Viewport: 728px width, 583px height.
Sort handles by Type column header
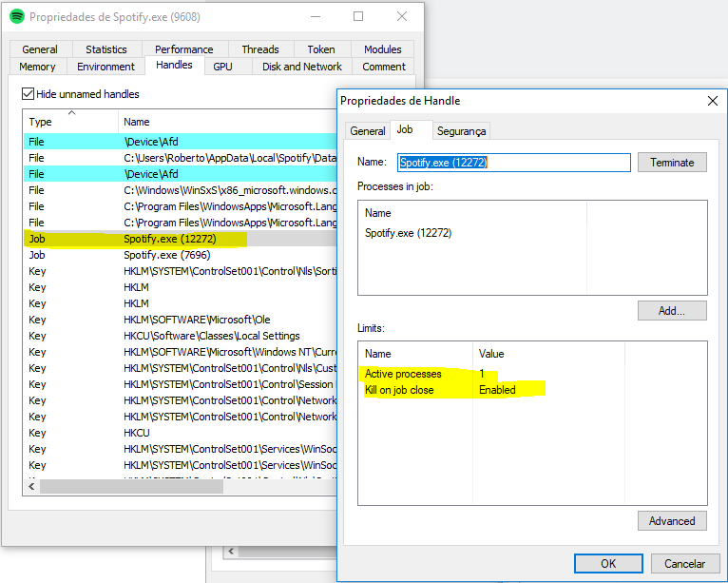point(70,122)
